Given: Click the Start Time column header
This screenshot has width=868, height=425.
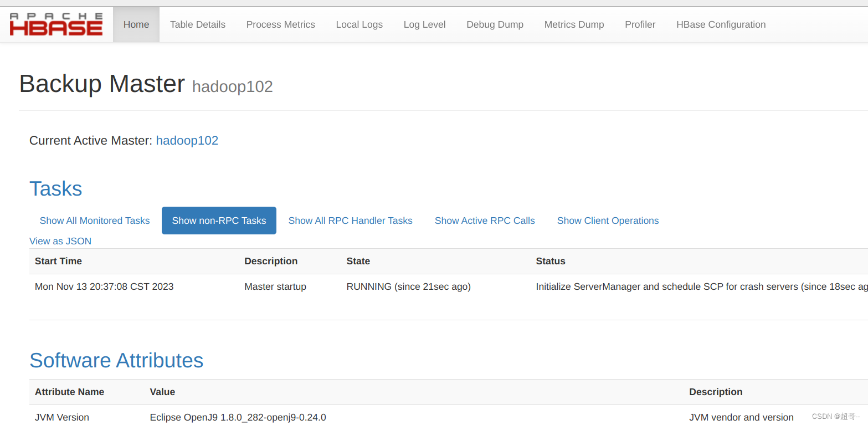Looking at the screenshot, I should [58, 261].
